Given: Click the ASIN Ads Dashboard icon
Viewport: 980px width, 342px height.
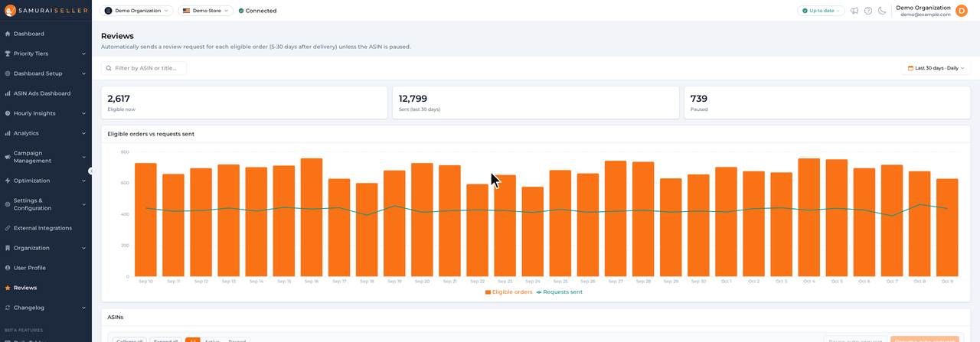Looking at the screenshot, I should 8,93.
